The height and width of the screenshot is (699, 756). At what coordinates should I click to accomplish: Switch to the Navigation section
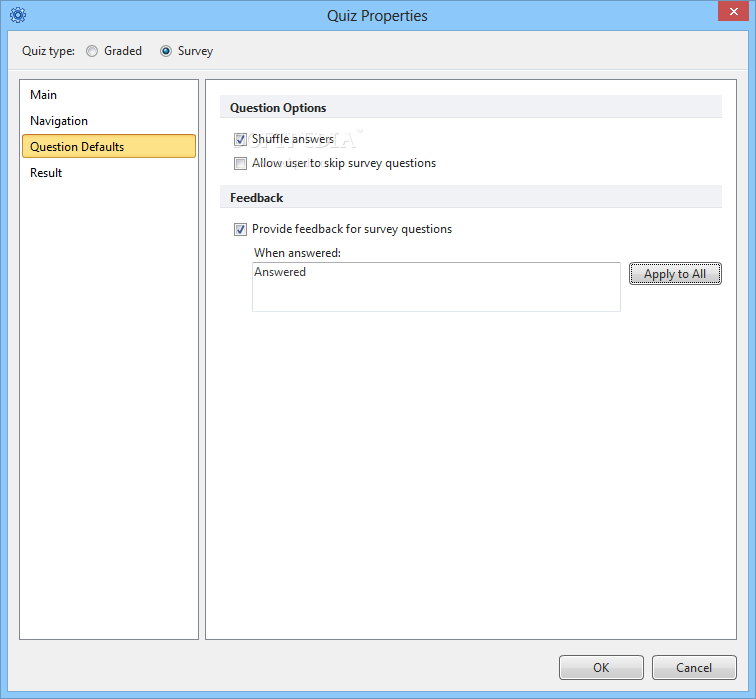coord(59,121)
